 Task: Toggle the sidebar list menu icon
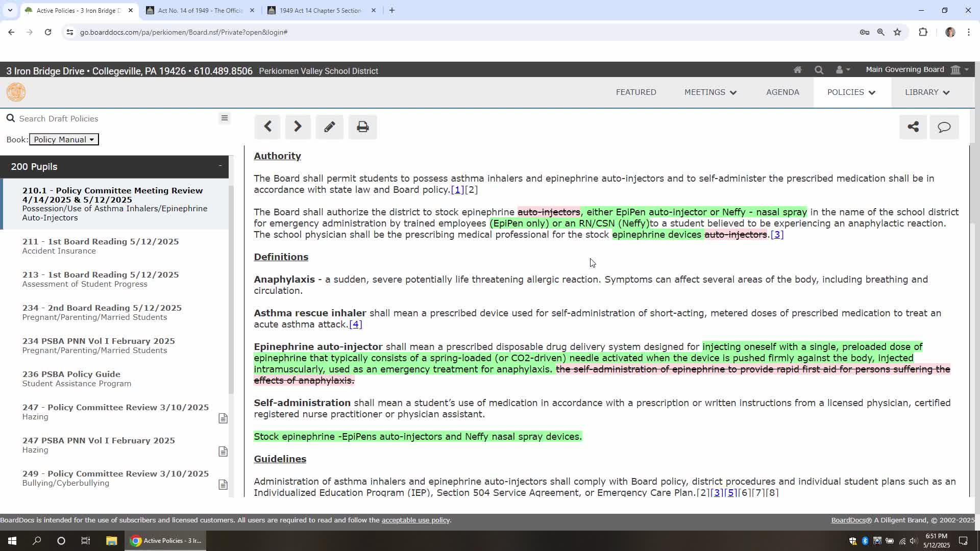224,118
